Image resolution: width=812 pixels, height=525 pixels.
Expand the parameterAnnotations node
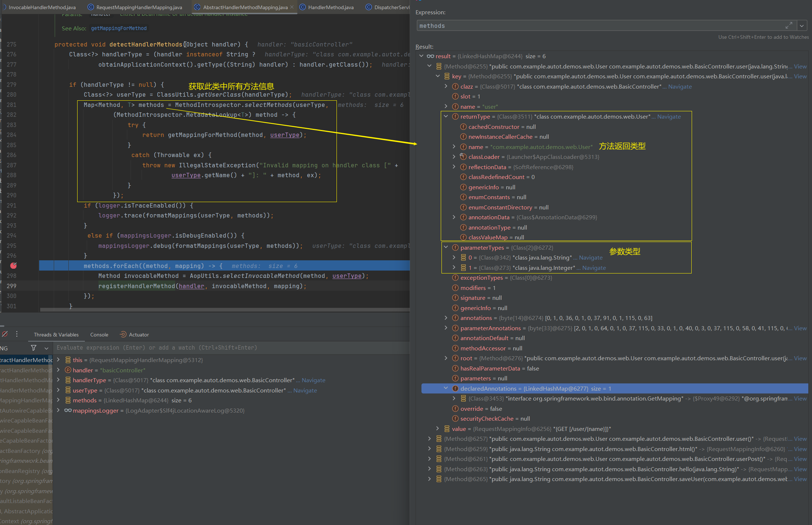point(446,328)
